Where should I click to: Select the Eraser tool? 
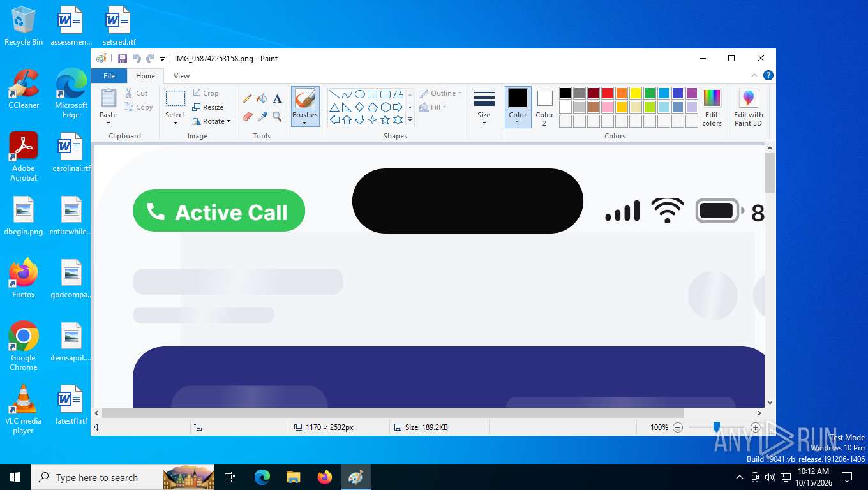tap(247, 117)
